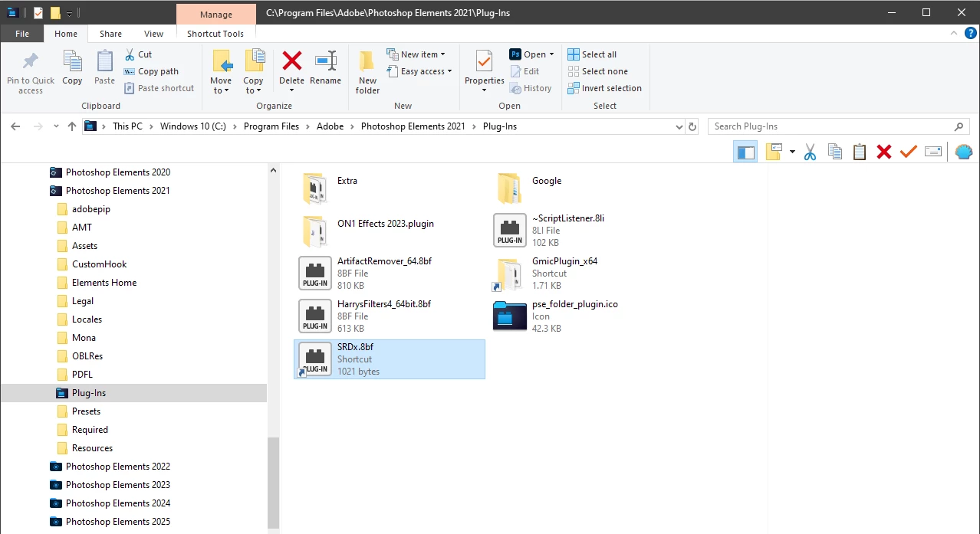Click the Copy pages icon in the toolbar
Image resolution: width=980 pixels, height=534 pixels.
[835, 152]
